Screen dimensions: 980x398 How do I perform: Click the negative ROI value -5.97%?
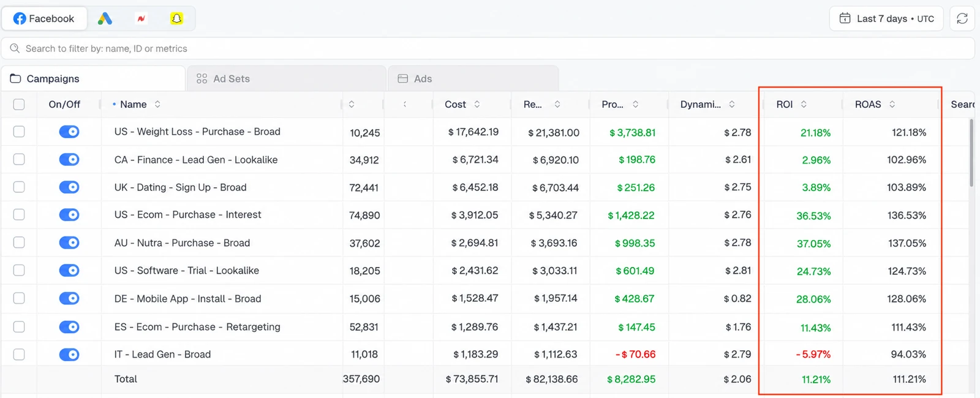(813, 355)
